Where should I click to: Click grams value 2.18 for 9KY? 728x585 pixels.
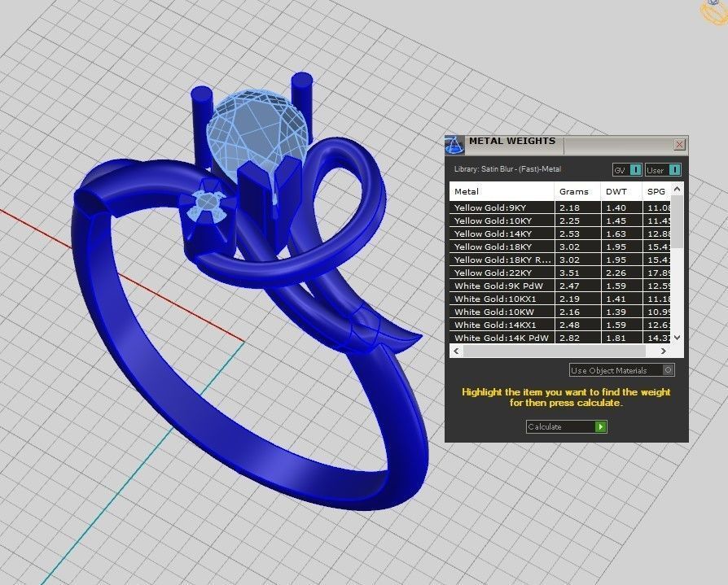(x=569, y=207)
